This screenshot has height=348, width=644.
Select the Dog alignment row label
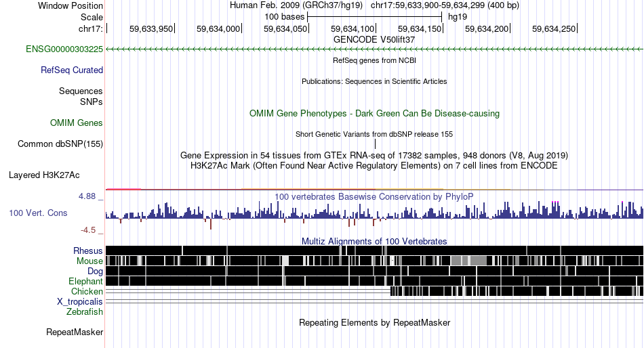pos(95,271)
